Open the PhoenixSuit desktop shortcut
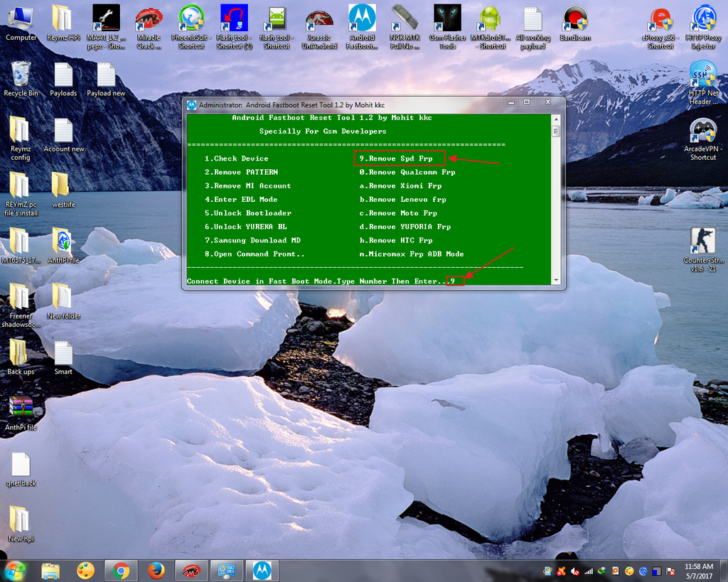 (x=191, y=18)
